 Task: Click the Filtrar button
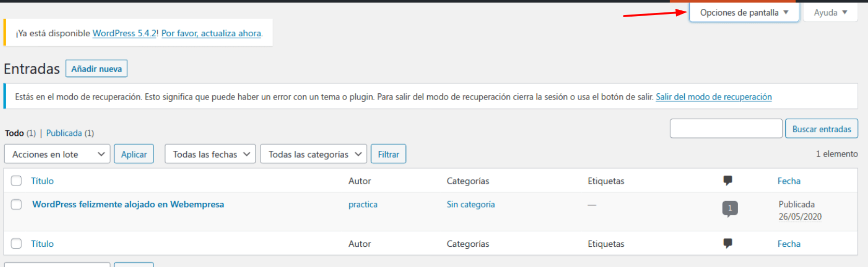388,154
